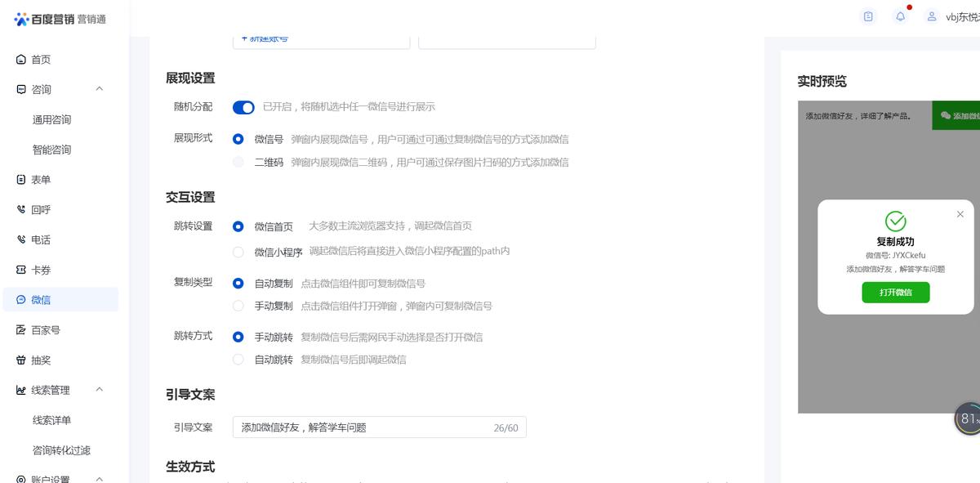Screen dimensions: 980x483
Task: Choose 手动复制 copy type
Action: (238, 306)
